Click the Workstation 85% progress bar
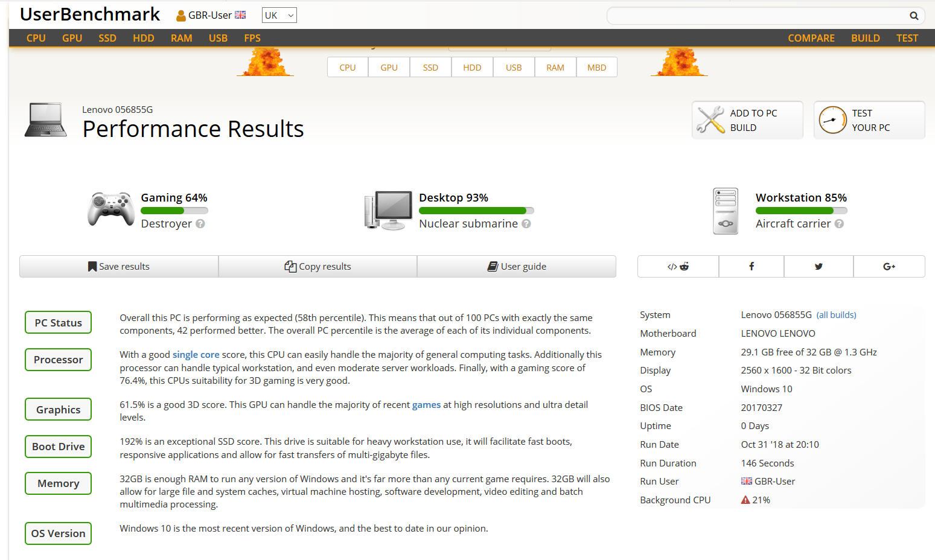The image size is (935, 560). (x=802, y=211)
